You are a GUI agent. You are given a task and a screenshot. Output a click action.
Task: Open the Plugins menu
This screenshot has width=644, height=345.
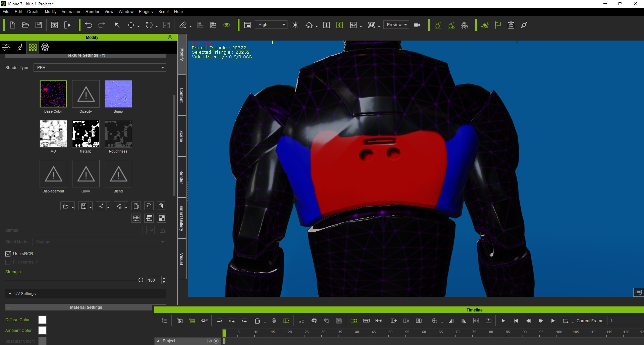[146, 12]
